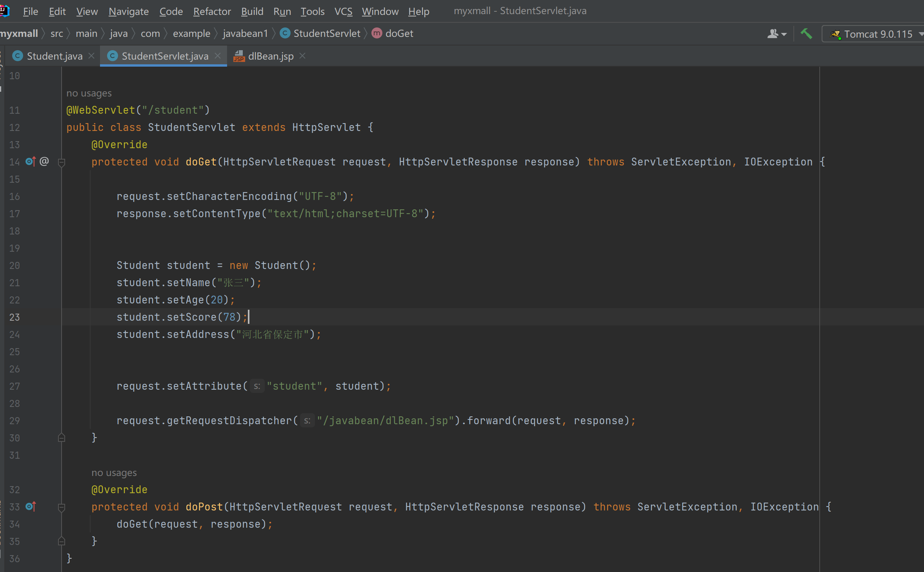
Task: Click the fold end marker on line 30
Action: click(x=62, y=438)
